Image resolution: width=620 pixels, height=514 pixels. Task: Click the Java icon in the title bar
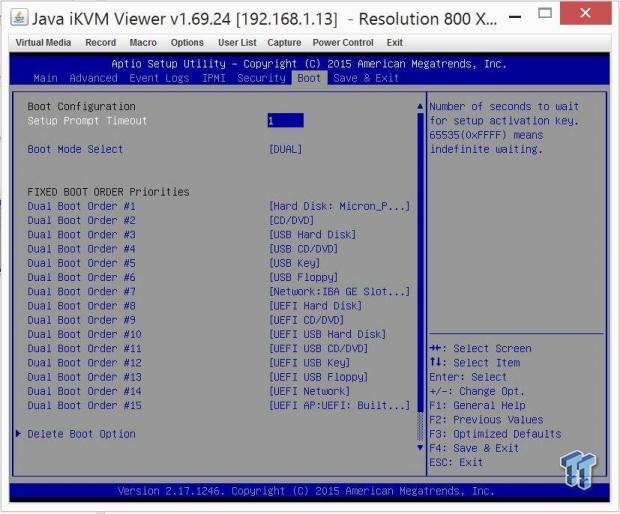pyautogui.click(x=19, y=18)
